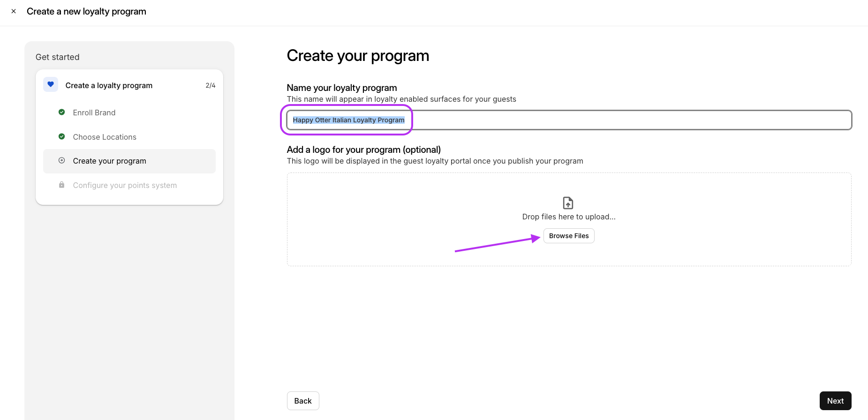This screenshot has height=420, width=868.
Task: Click the file upload icon in the drop zone
Action: click(568, 203)
